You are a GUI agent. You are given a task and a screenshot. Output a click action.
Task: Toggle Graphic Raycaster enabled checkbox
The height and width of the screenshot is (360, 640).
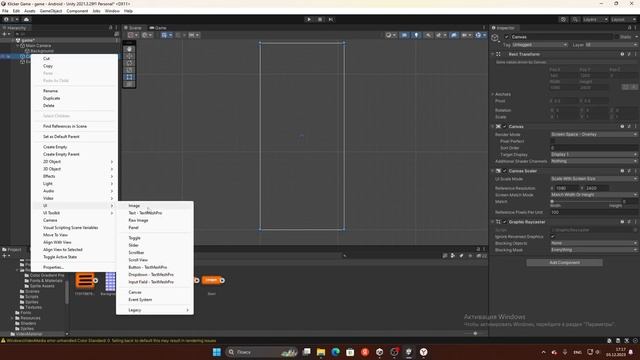tap(504, 222)
